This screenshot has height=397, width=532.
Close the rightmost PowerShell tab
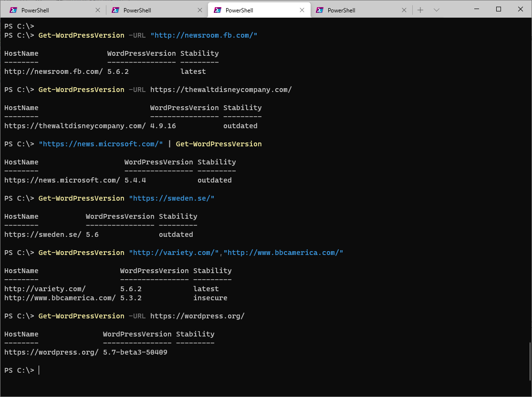pos(404,10)
